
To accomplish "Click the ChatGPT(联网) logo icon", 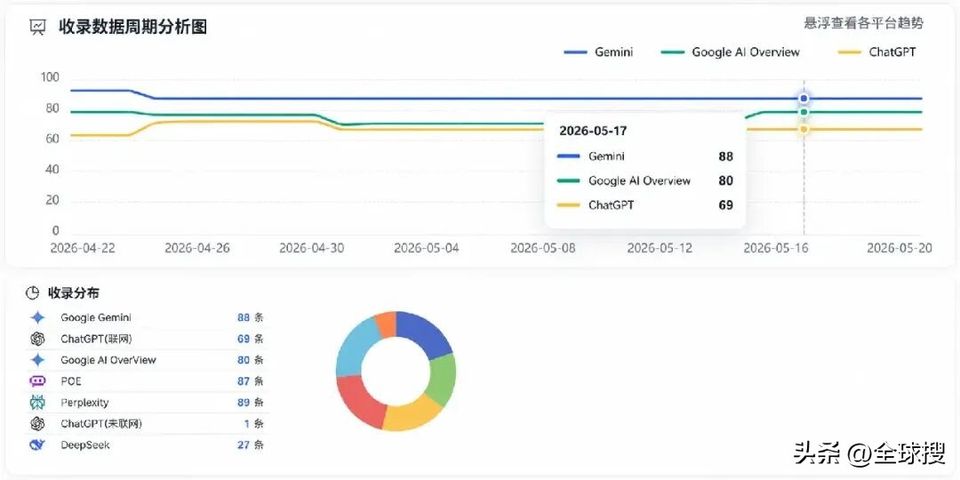I will coord(38,339).
